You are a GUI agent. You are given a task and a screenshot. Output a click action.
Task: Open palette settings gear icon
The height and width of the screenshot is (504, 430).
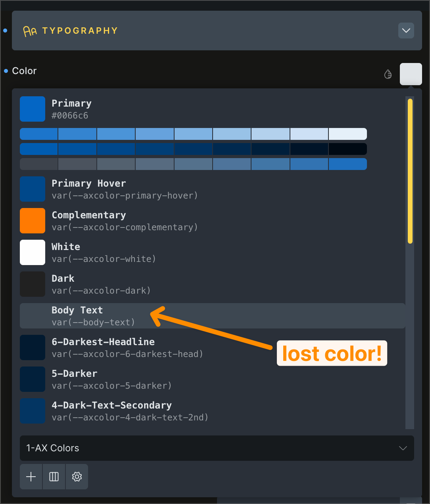77,477
